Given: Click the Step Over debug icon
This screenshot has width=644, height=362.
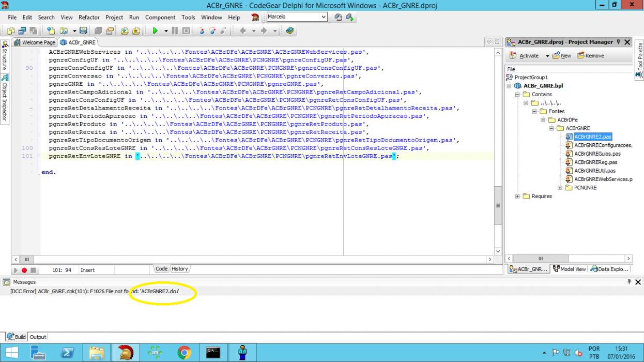Looking at the screenshot, I should coord(213,31).
